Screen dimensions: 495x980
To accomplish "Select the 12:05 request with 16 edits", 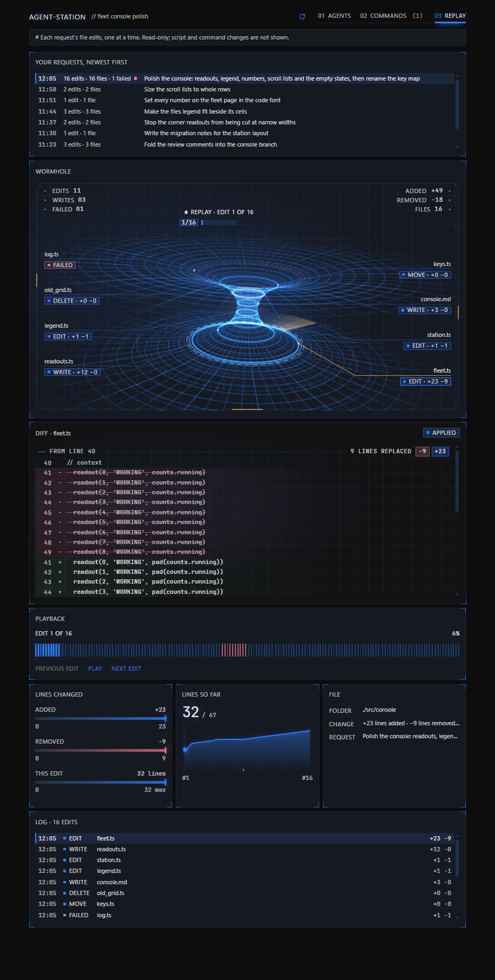I will pos(245,78).
